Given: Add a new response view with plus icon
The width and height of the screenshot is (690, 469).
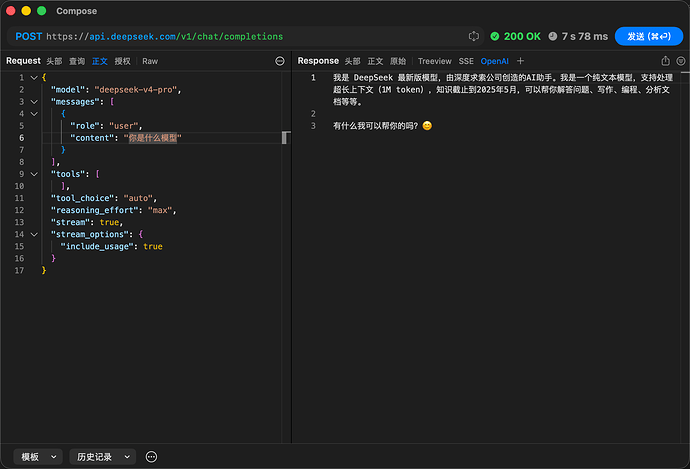Looking at the screenshot, I should pyautogui.click(x=521, y=61).
